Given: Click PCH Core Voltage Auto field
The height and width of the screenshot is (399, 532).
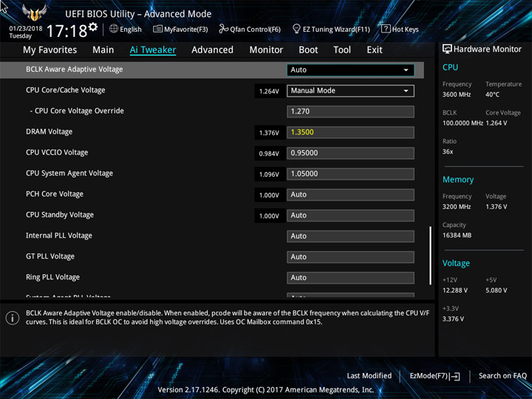Looking at the screenshot, I should pyautogui.click(x=350, y=194).
